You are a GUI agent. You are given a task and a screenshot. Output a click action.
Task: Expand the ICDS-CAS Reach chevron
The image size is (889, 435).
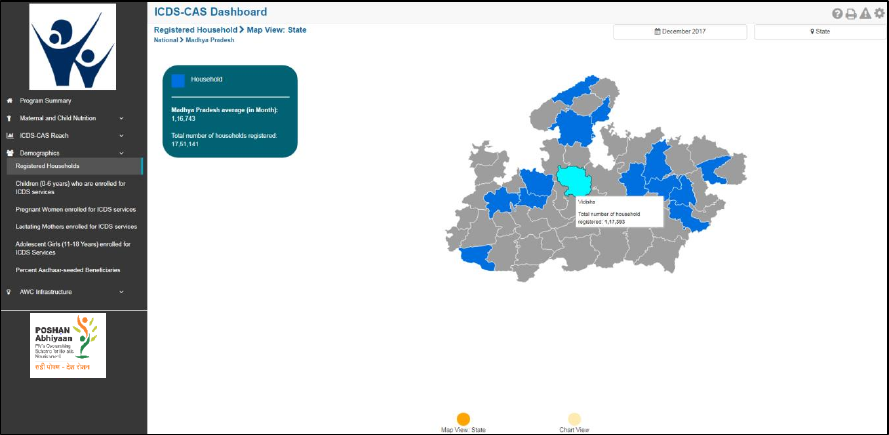(x=121, y=136)
